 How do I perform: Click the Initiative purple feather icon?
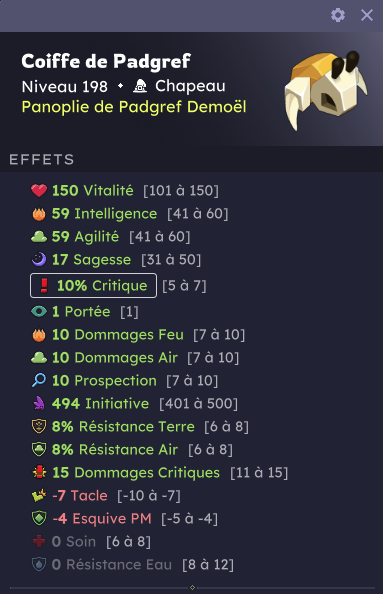coord(39,403)
